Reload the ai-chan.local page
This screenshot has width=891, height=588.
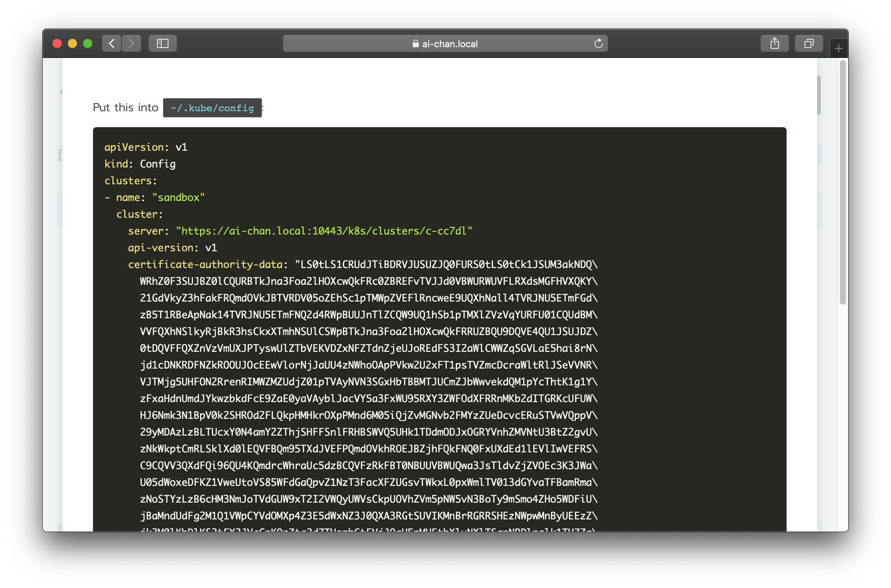[x=598, y=43]
